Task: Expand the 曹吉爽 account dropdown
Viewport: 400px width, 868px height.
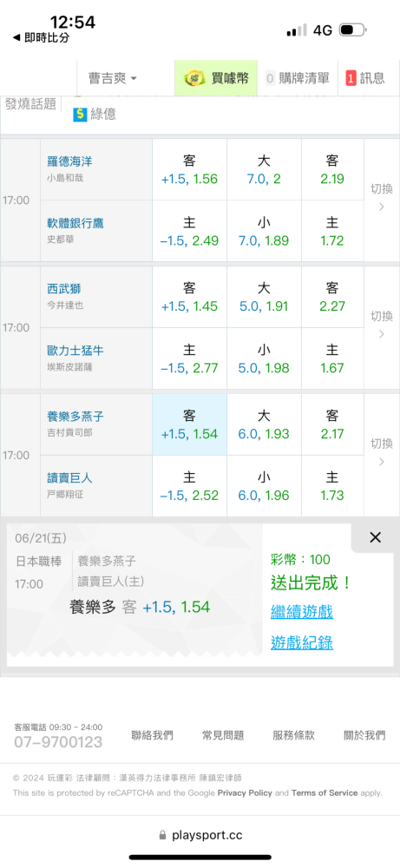Action: tap(112, 78)
